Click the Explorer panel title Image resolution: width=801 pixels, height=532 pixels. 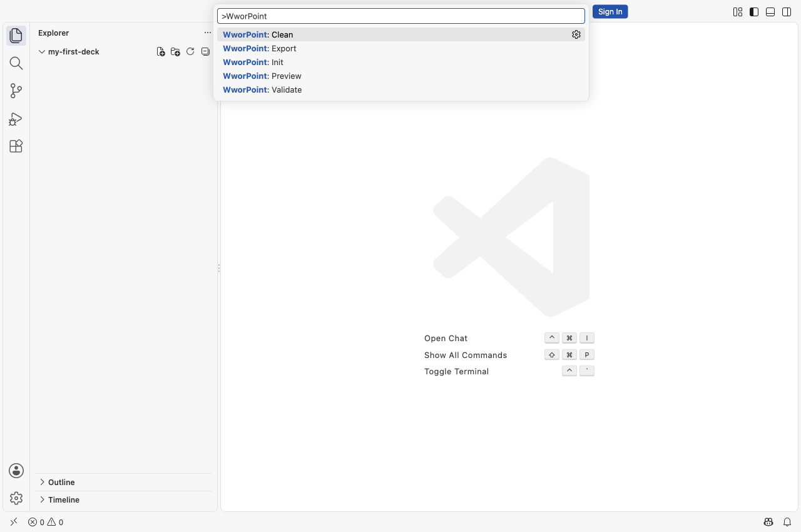(x=53, y=33)
